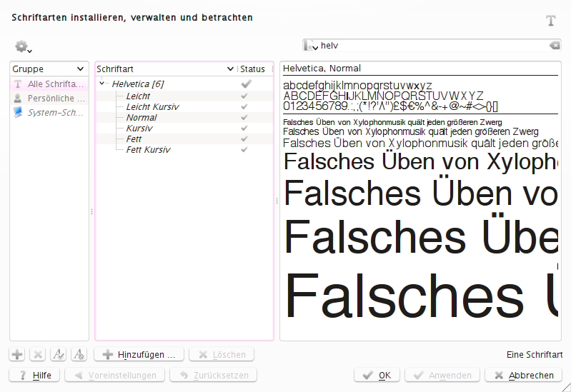Image resolution: width=571 pixels, height=392 pixels.
Task: Click the splitter handle beside the preview pane
Action: (277, 201)
